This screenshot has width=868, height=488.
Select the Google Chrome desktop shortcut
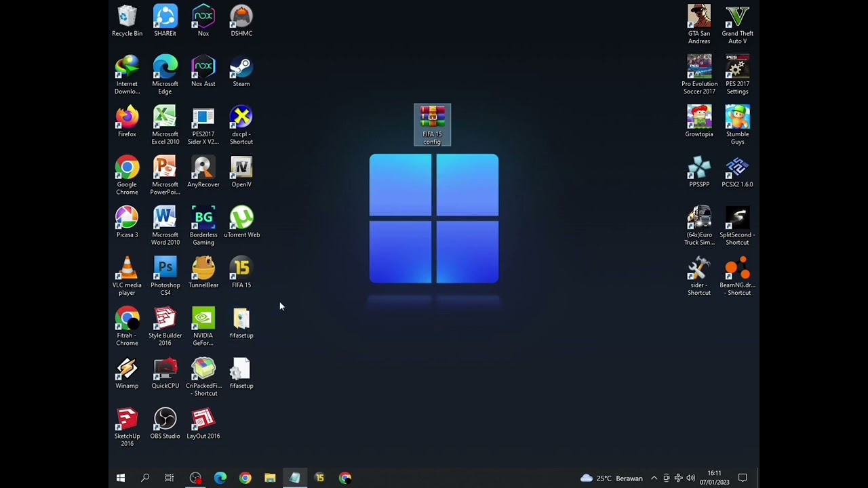(x=127, y=176)
